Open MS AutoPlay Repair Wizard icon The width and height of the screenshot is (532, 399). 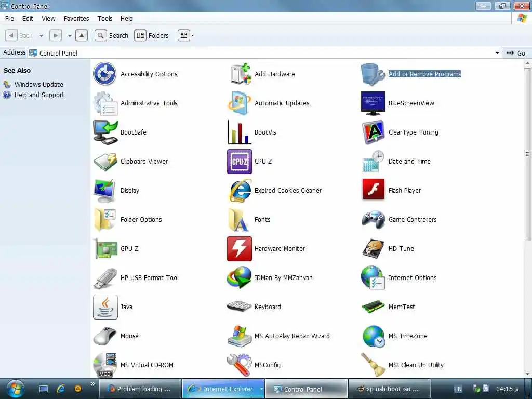pos(239,336)
